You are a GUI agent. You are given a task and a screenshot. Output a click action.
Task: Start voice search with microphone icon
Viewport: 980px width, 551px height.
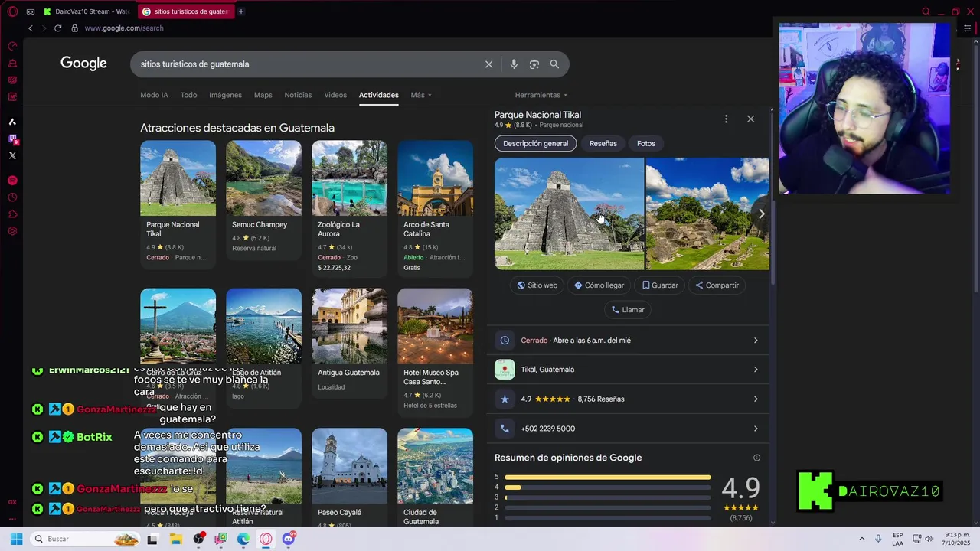click(x=514, y=64)
